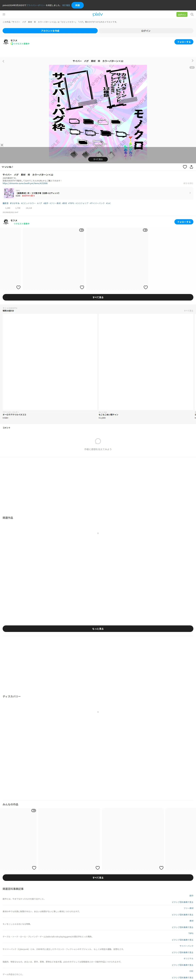The width and height of the screenshot is (196, 980).
Task: Click green ログイン button in header
Action: pos(182,15)
